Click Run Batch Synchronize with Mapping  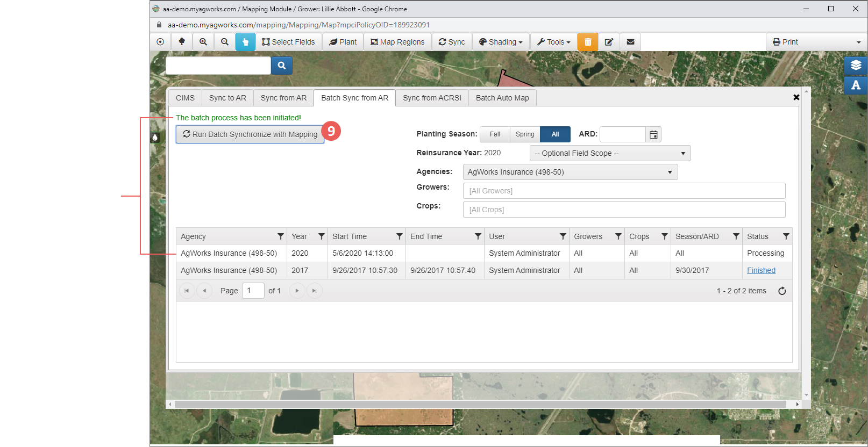pos(250,134)
